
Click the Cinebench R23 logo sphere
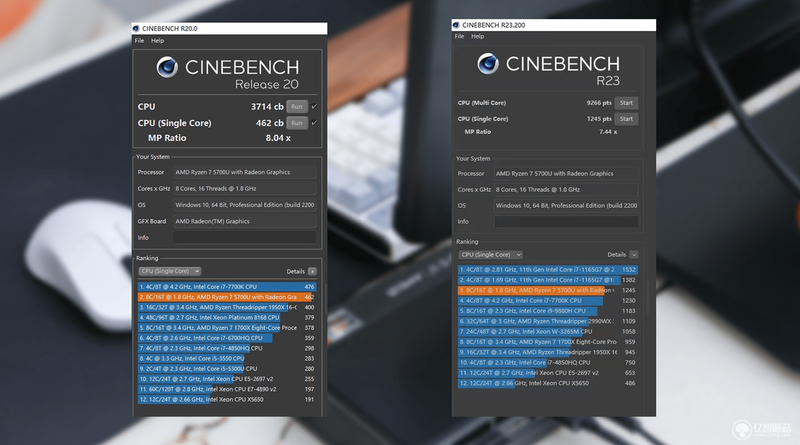click(x=488, y=63)
